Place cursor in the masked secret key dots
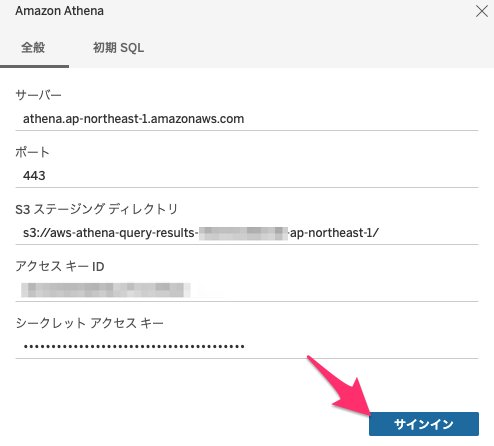This screenshot has width=494, height=446. click(x=134, y=347)
